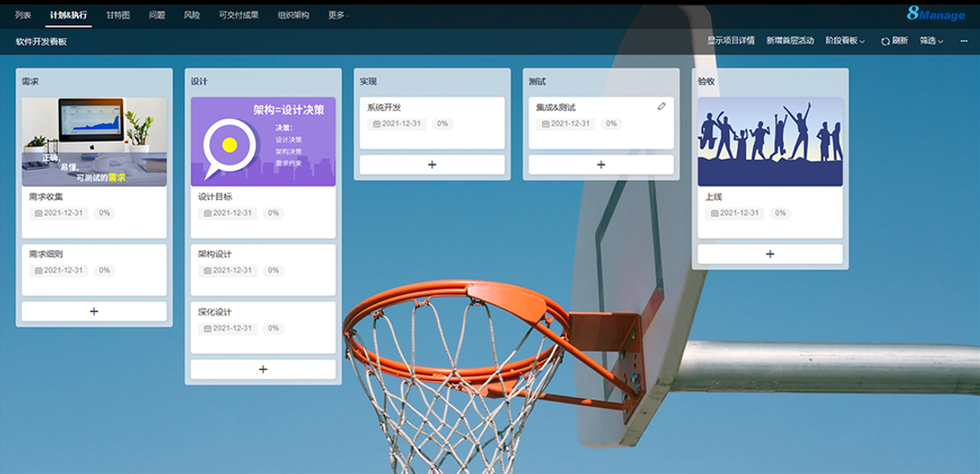Click the refresh icon next to 刷新
The height and width of the screenshot is (474, 980).
point(885,41)
